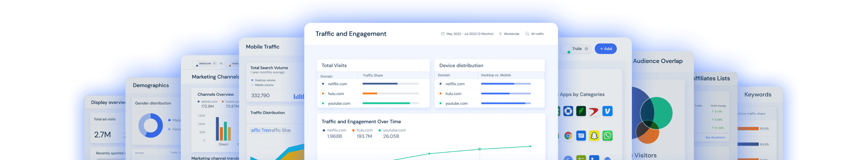Expand the All traffic filter

[x=537, y=34]
